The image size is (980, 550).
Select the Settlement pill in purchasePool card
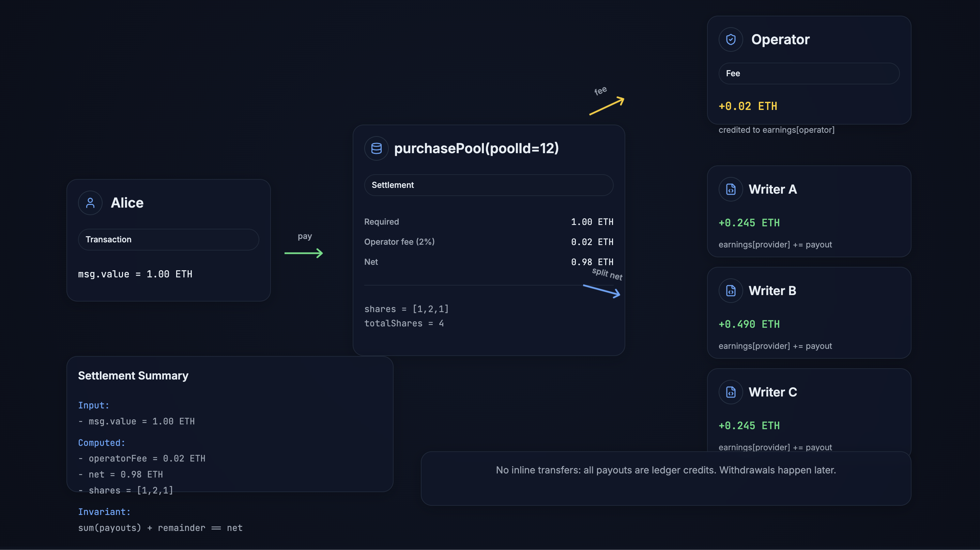click(489, 185)
